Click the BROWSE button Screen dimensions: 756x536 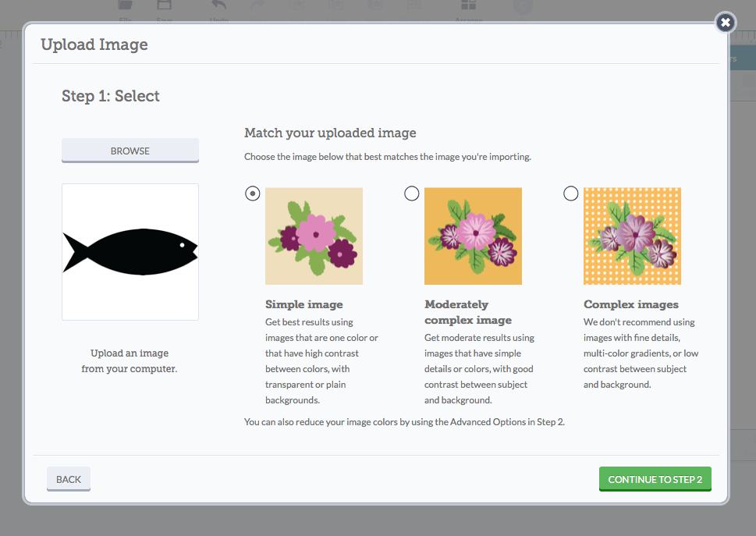[130, 151]
